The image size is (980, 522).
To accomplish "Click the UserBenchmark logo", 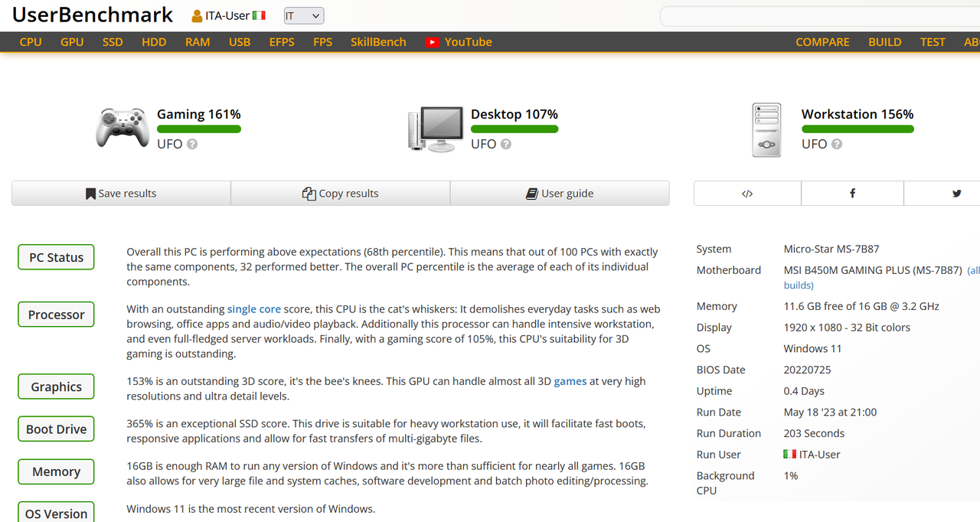I will click(x=93, y=15).
